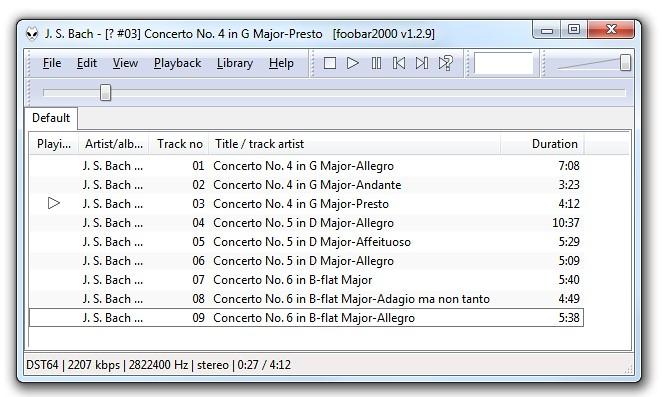Select track 07 Concerto No. 6 in B-flat Major
This screenshot has width=663, height=397.
[x=306, y=280]
